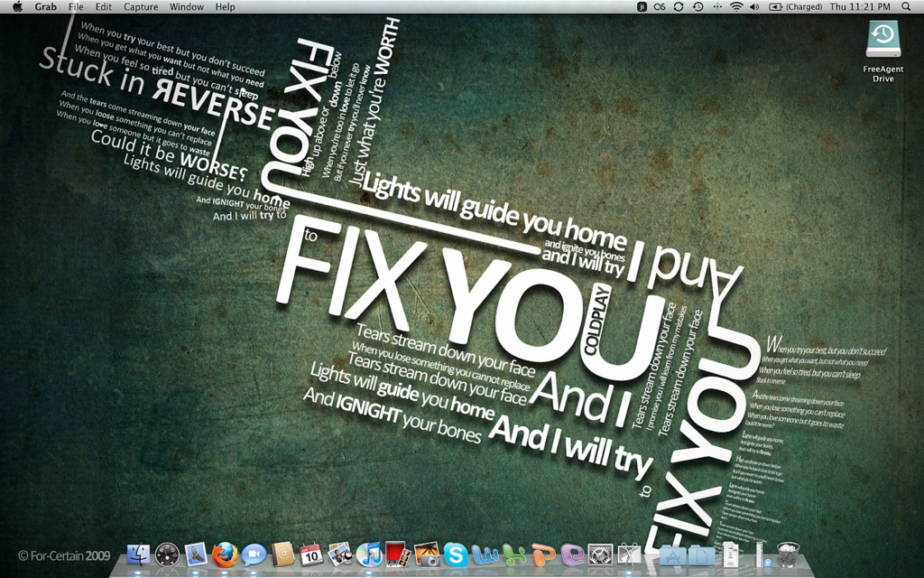Launch Preview from the Dock
Image resolution: width=924 pixels, height=578 pixels.
tap(340, 555)
